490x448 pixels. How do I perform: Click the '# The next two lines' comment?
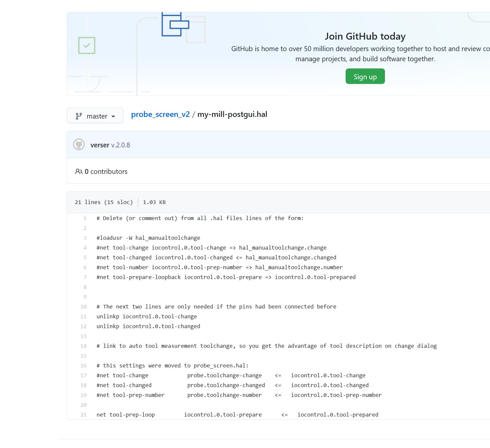[x=216, y=307]
